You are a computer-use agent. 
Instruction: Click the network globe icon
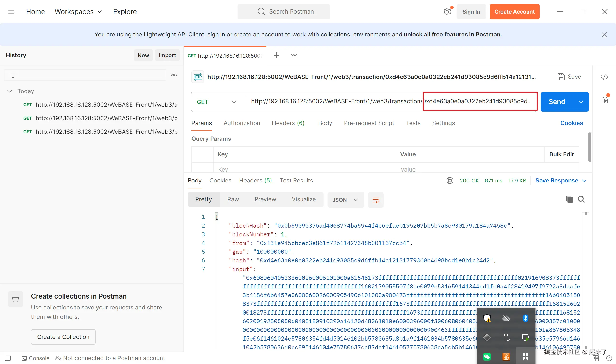[450, 181]
